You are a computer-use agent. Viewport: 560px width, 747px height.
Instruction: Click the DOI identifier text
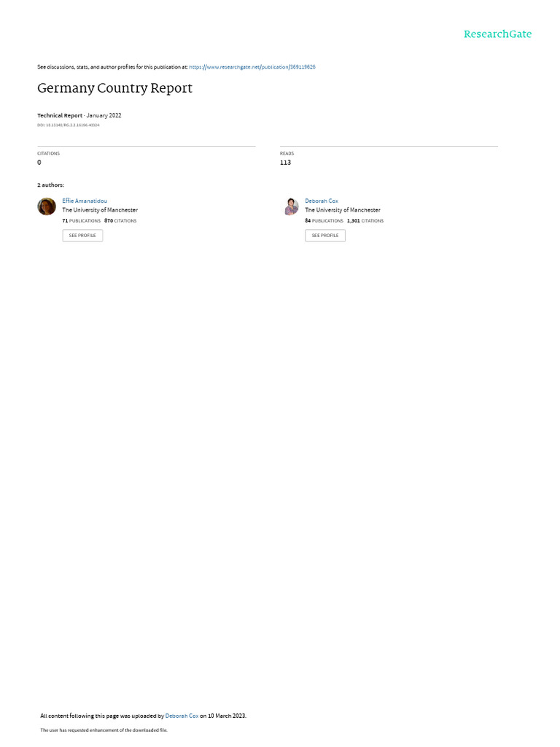(68, 125)
